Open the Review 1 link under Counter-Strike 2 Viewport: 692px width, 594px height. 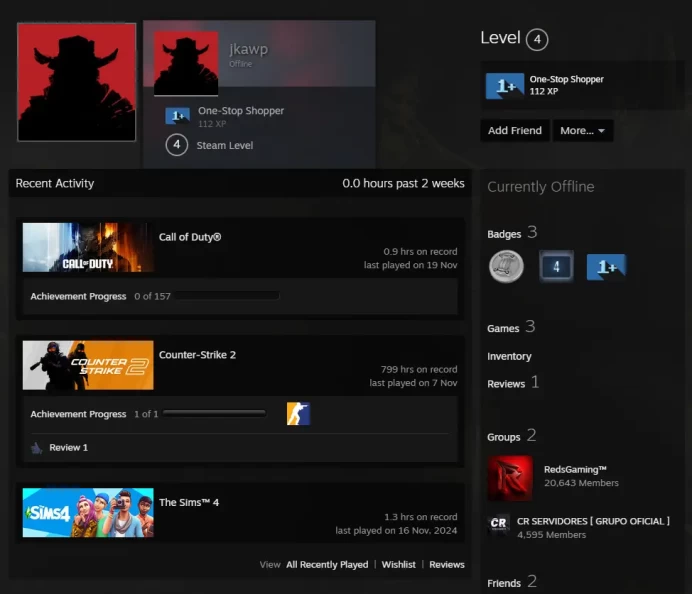68,447
